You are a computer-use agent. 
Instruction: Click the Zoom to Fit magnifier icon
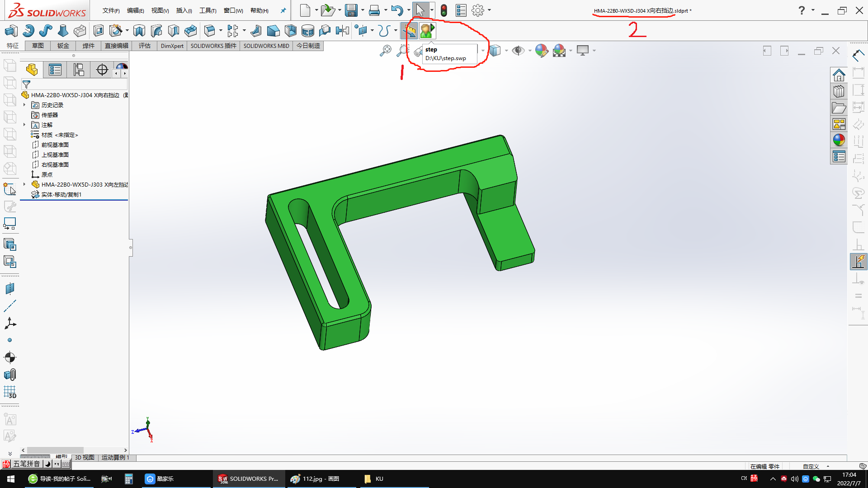click(386, 50)
